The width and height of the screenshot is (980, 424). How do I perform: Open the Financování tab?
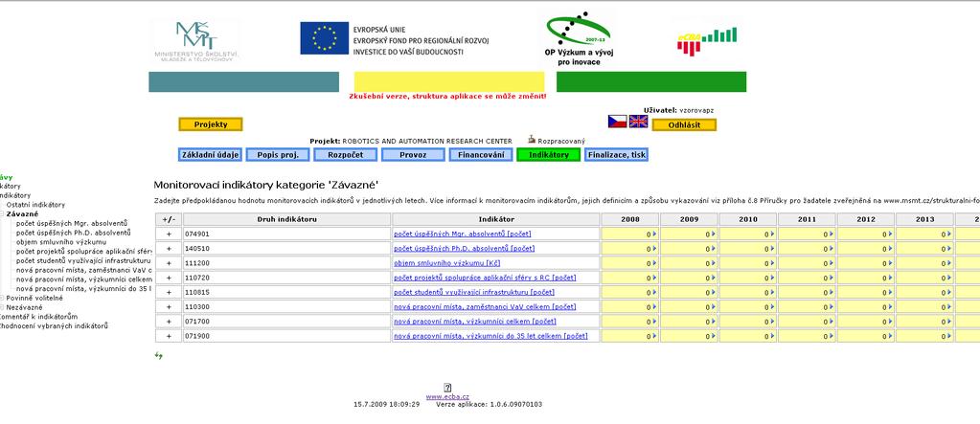[x=481, y=155]
